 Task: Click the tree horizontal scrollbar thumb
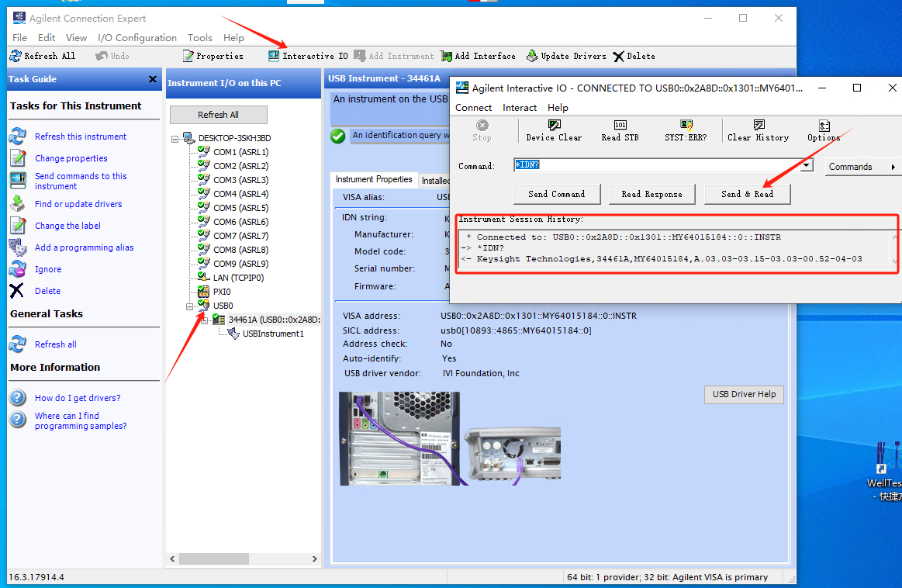[213, 559]
